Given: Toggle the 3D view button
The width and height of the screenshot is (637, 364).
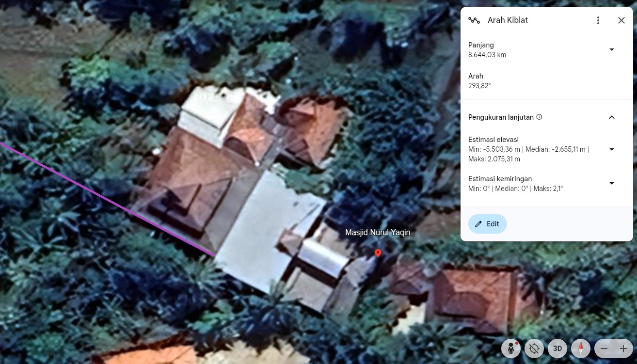Looking at the screenshot, I should (x=557, y=348).
